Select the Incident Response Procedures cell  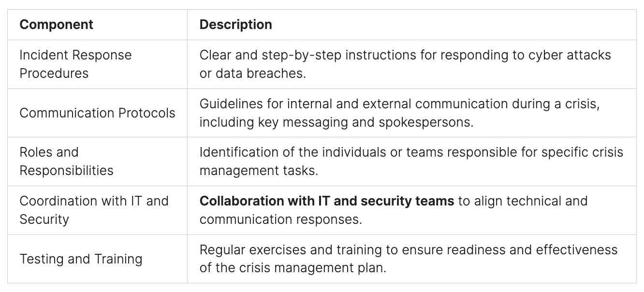[75, 64]
